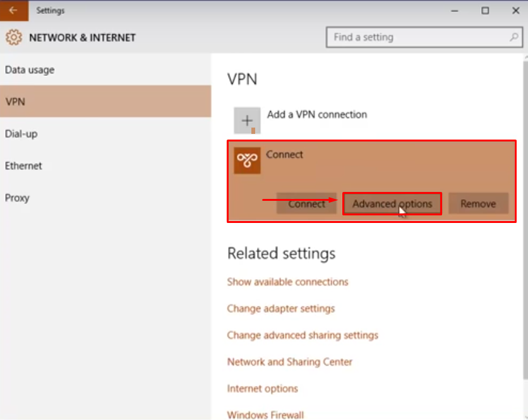Select VPN in the sidebar
The width and height of the screenshot is (528, 420).
coord(105,102)
